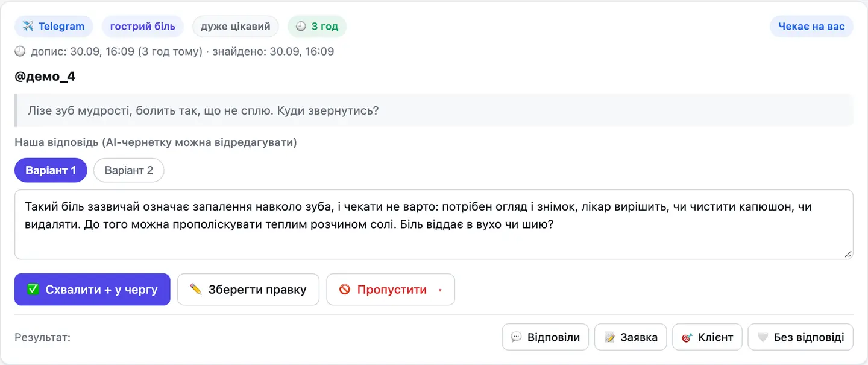Click the 'Пропустити' button
This screenshot has width=868, height=365.
391,290
